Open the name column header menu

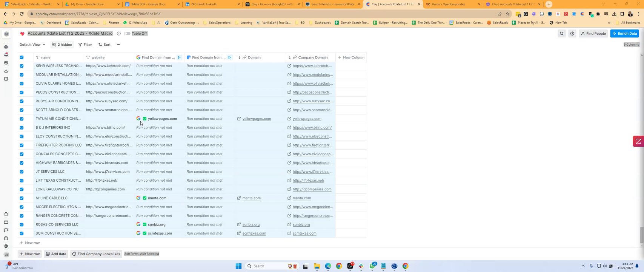(58, 57)
